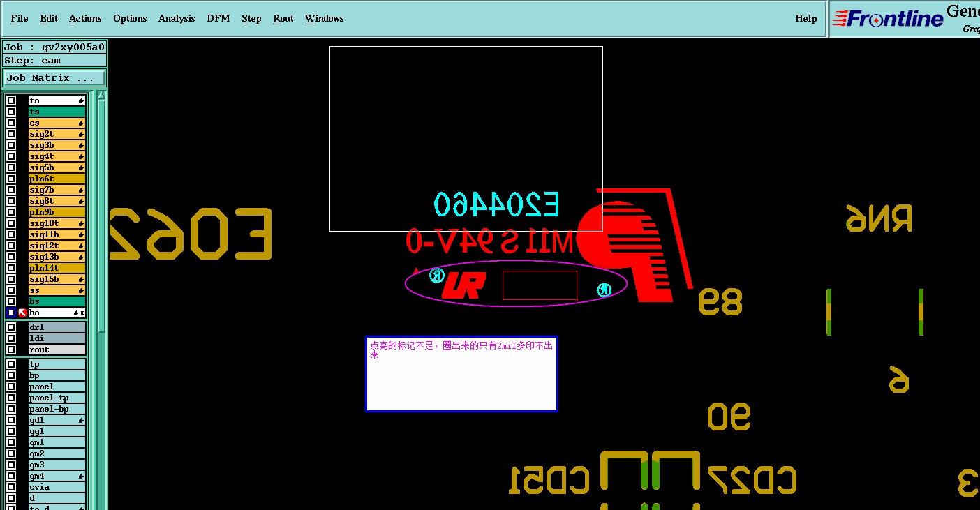Screen dimensions: 980x510
Task: Toggle the bo layer checkbox
Action: coord(11,313)
